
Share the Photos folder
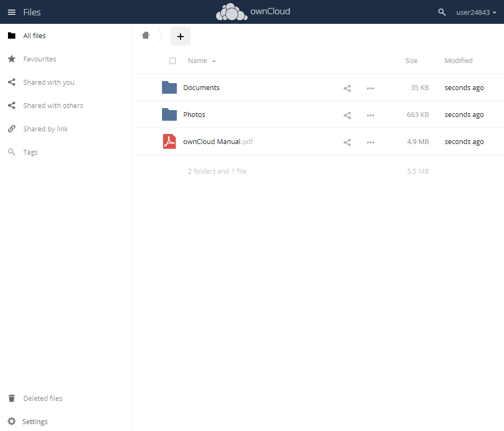pos(347,115)
